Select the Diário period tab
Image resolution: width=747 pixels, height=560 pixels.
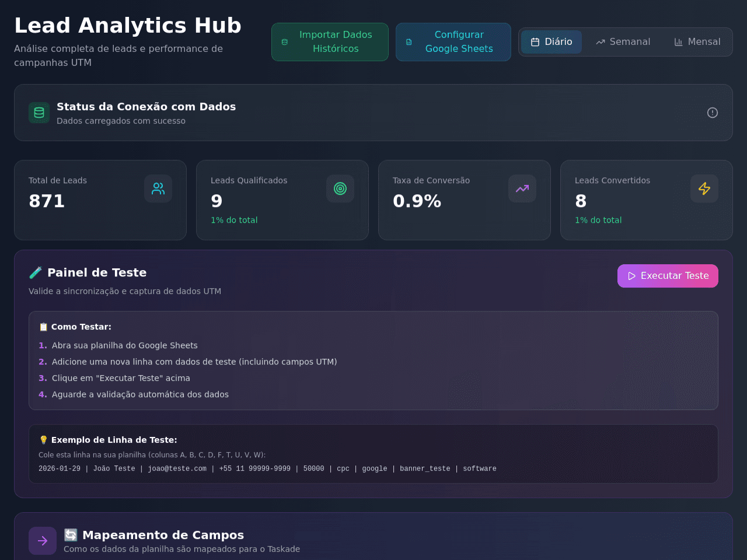click(x=551, y=42)
